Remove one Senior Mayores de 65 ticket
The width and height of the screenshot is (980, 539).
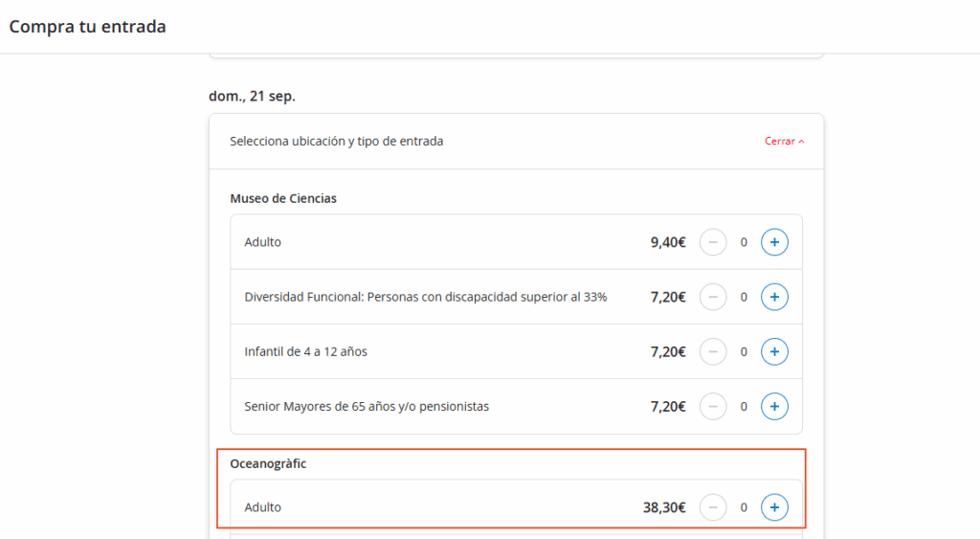click(x=713, y=406)
